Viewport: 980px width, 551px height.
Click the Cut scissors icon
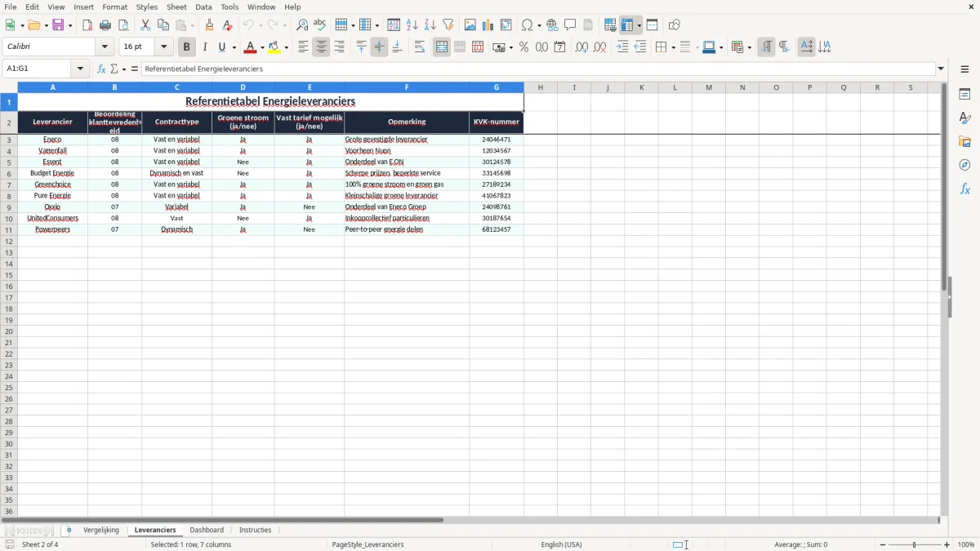[x=145, y=25]
